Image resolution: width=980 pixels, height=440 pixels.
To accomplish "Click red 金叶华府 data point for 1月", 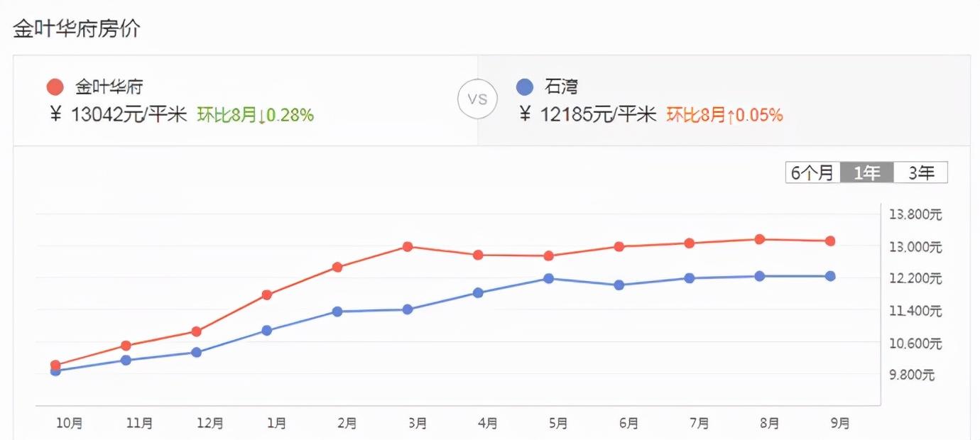I will (x=267, y=295).
